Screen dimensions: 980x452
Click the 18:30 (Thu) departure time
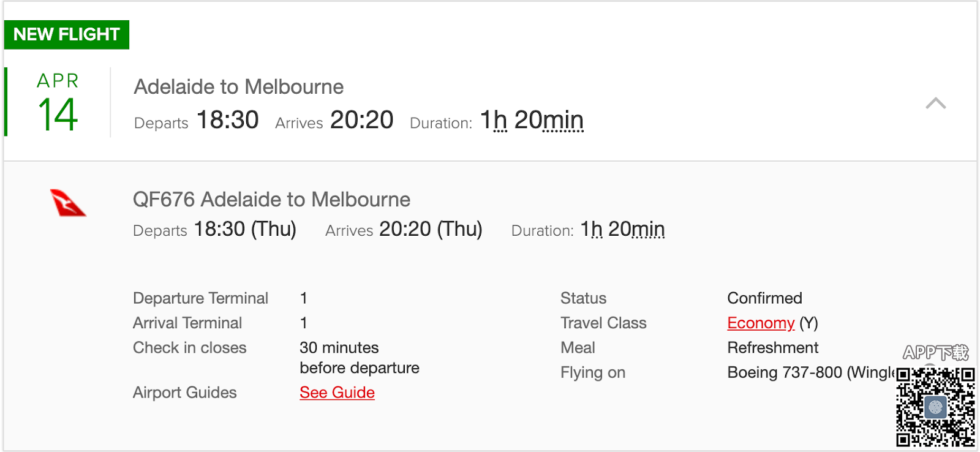[x=245, y=229]
